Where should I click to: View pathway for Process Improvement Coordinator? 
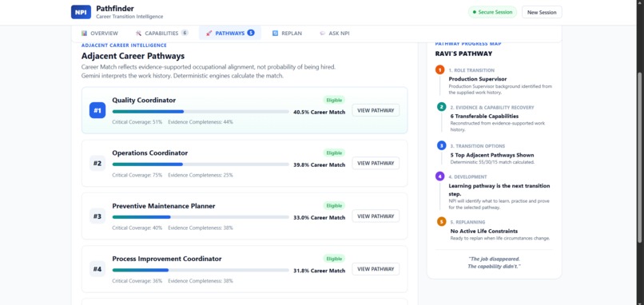pyautogui.click(x=376, y=269)
